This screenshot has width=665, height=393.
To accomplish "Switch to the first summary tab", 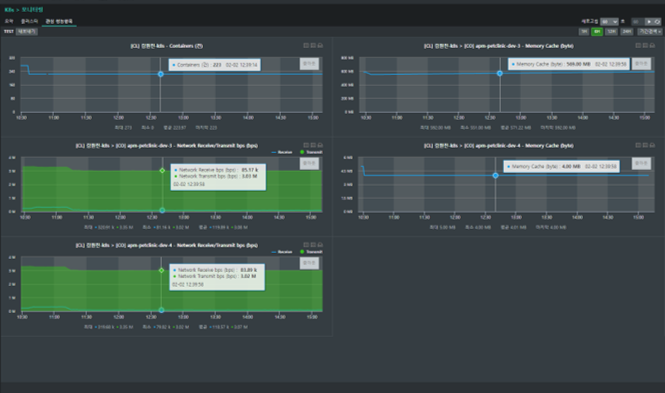I will pos(9,21).
